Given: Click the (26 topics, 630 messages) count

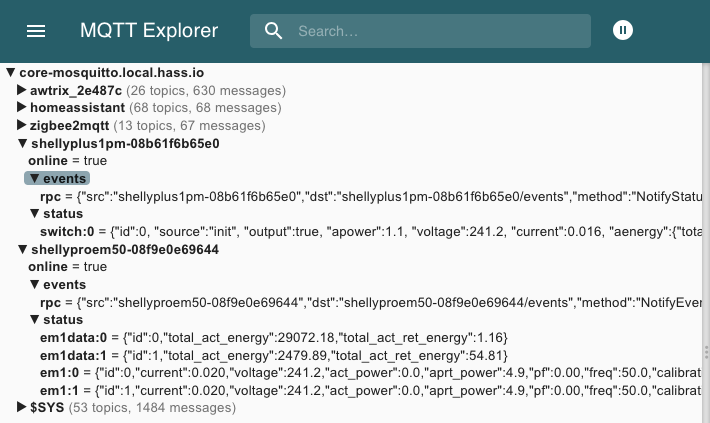Looking at the screenshot, I should click(x=206, y=91).
